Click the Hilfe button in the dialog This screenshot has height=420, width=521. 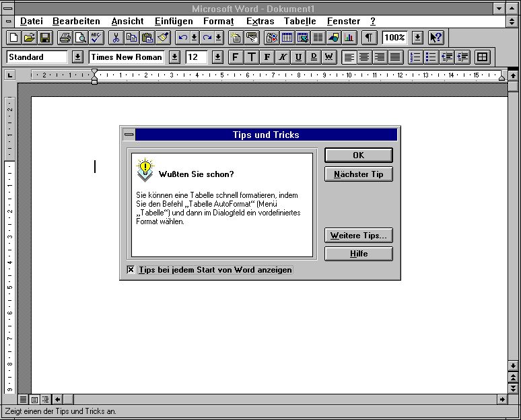[x=359, y=254]
